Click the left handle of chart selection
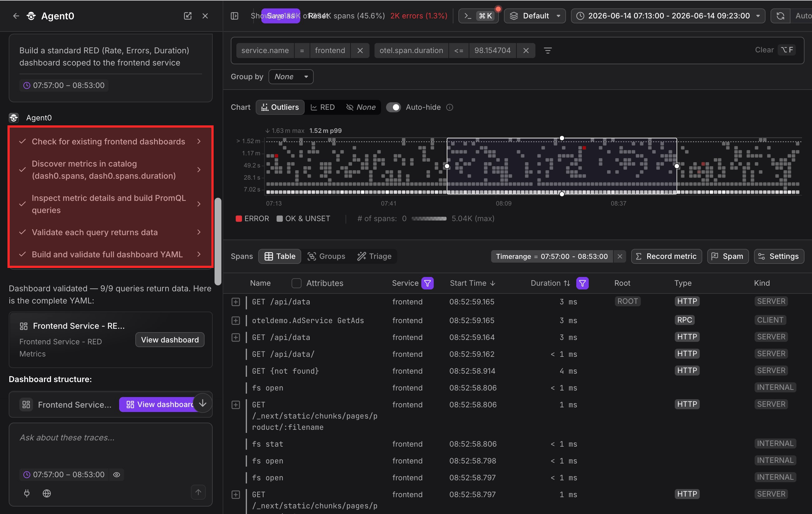The width and height of the screenshot is (812, 514). click(x=447, y=166)
